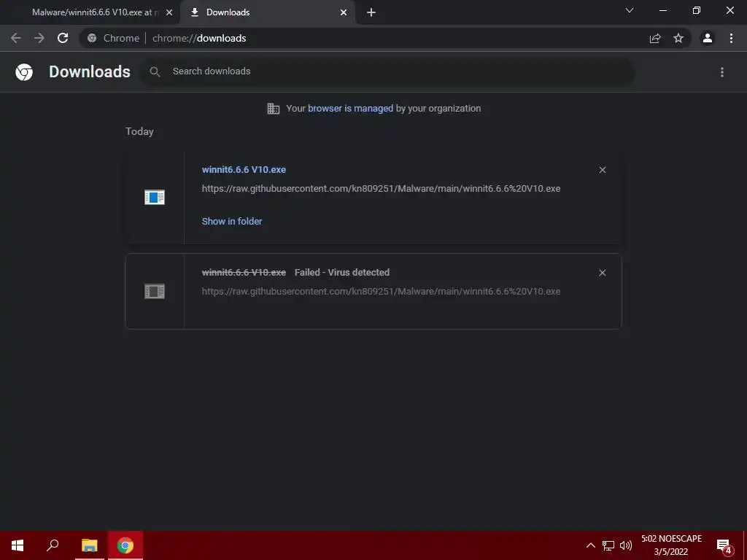747x560 pixels.
Task: Click the Chrome taskbar icon
Action: [x=125, y=545]
